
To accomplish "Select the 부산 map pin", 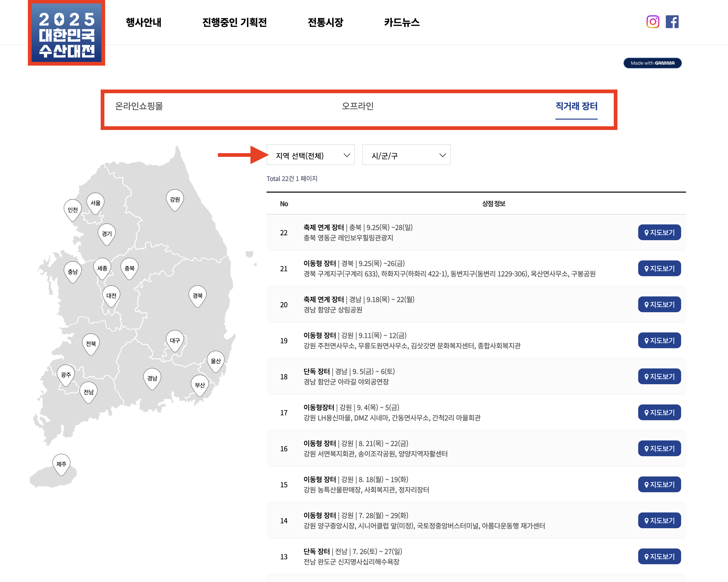I will click(x=200, y=385).
